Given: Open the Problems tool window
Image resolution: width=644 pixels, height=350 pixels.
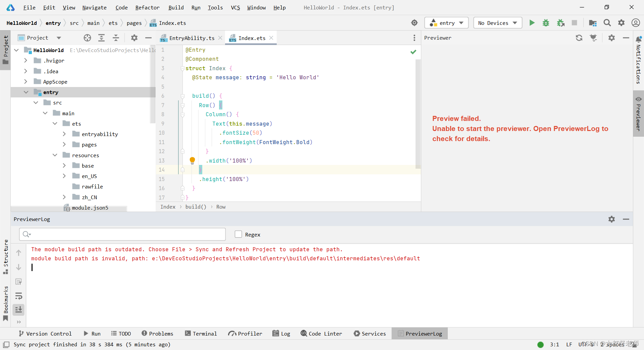Looking at the screenshot, I should pos(157,334).
